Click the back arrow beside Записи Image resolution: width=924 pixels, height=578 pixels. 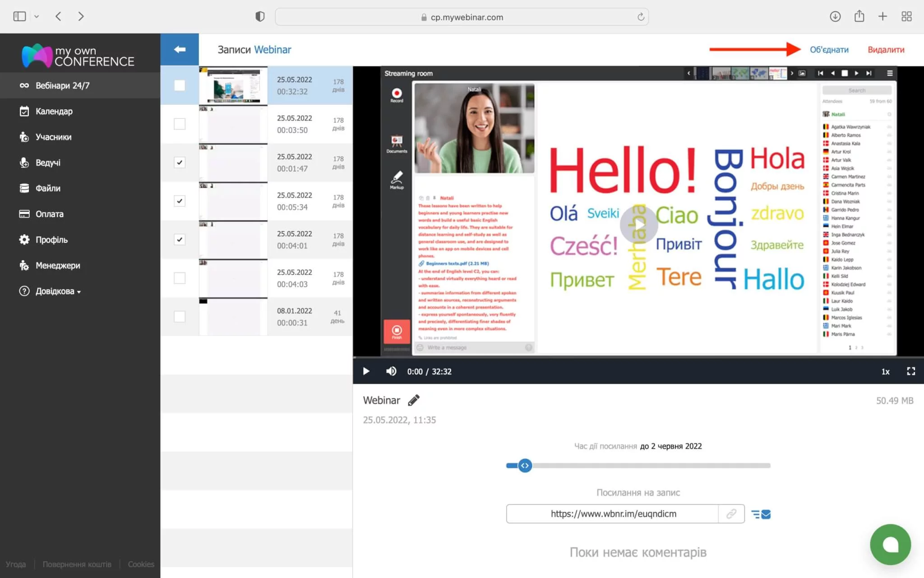[180, 50]
